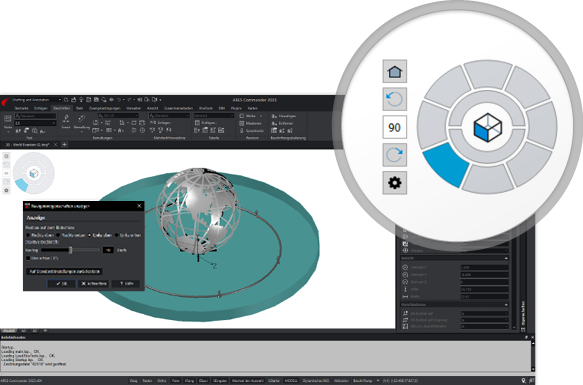Switch to the Blatt ribbon tab

point(80,108)
